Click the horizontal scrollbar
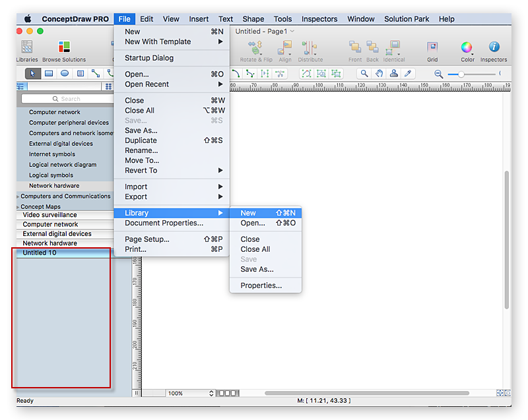528x420 pixels. 367,393
